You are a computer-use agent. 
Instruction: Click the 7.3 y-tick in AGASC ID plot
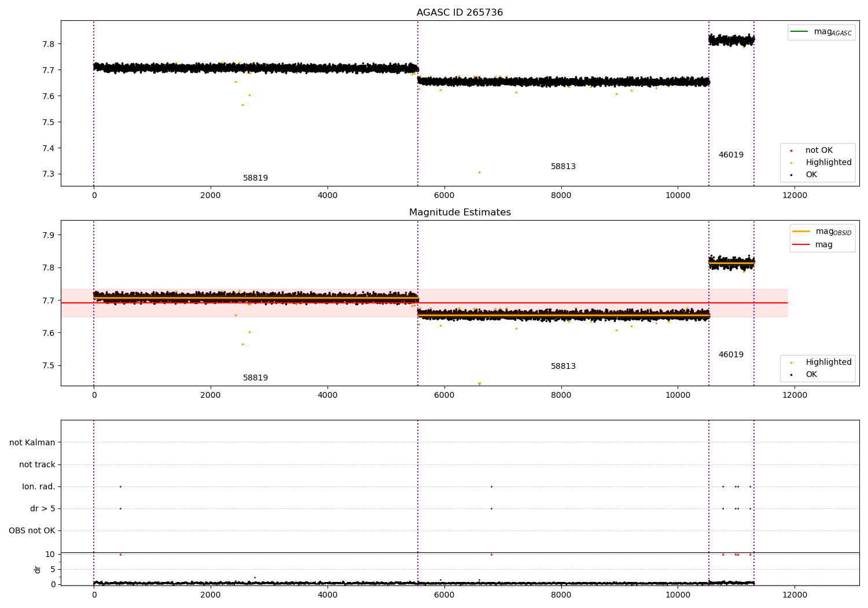[48, 174]
